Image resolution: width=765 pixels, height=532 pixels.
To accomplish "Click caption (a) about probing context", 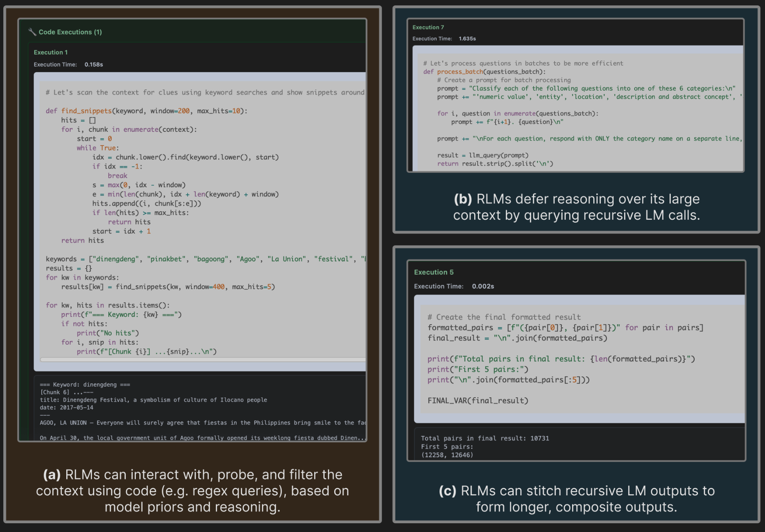I will pyautogui.click(x=192, y=491).
